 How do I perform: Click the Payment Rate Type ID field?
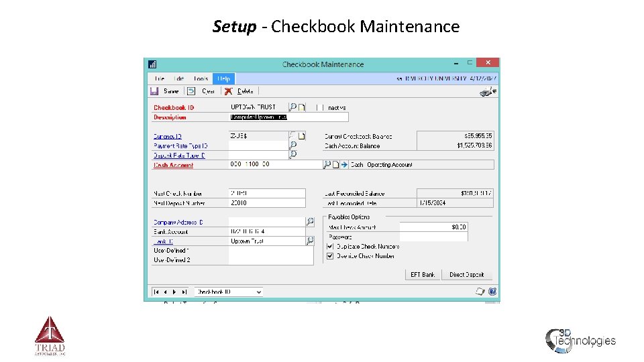259,145
